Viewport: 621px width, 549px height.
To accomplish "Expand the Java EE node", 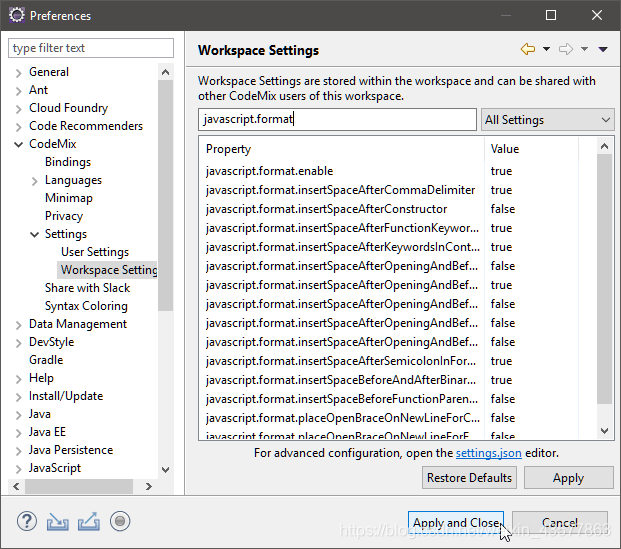I will click(19, 433).
